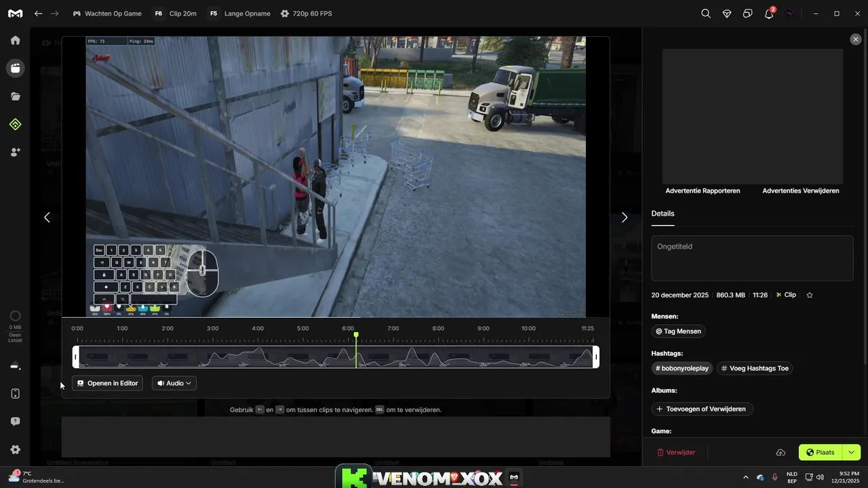Click the taskbar volume icon
Screen dimensions: 868x488
tap(821, 477)
